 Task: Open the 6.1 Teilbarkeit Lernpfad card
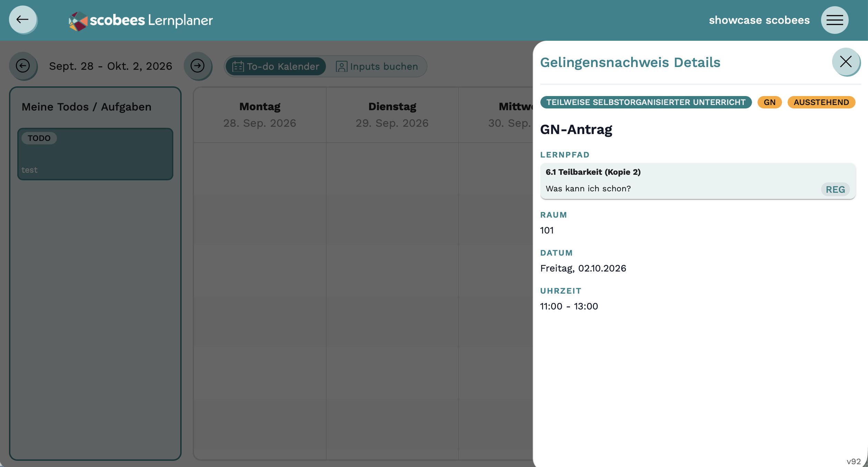[697, 181]
